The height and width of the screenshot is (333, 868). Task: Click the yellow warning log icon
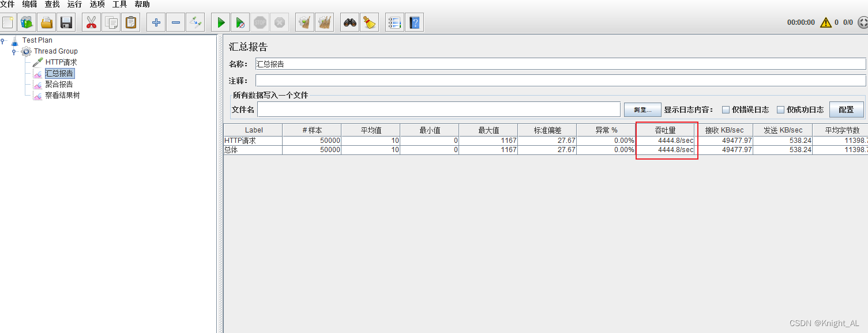826,22
